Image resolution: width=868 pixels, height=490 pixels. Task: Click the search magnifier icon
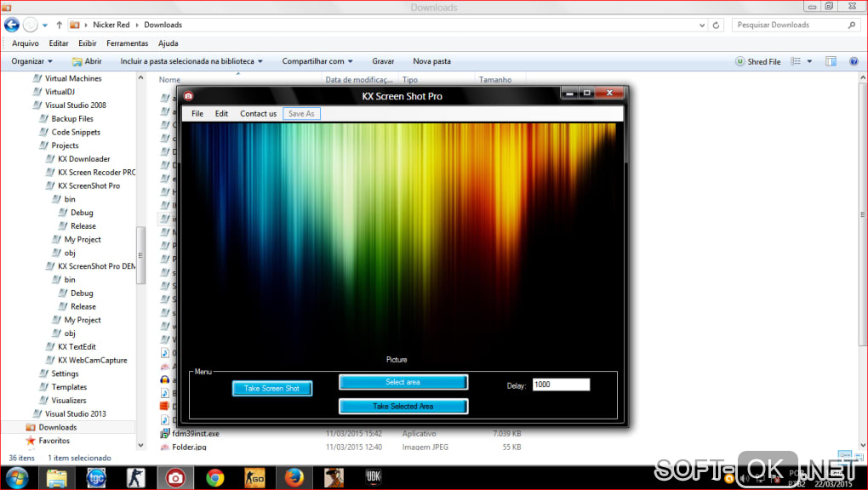click(x=851, y=25)
